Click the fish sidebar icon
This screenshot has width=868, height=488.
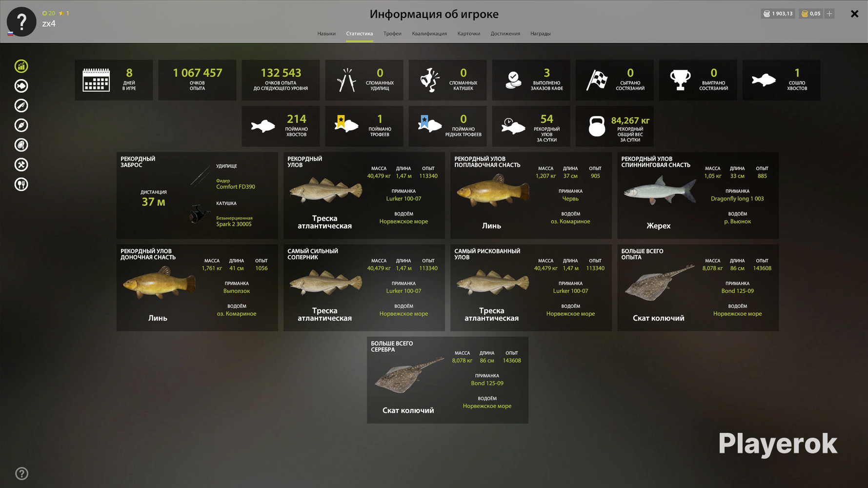pos(21,86)
